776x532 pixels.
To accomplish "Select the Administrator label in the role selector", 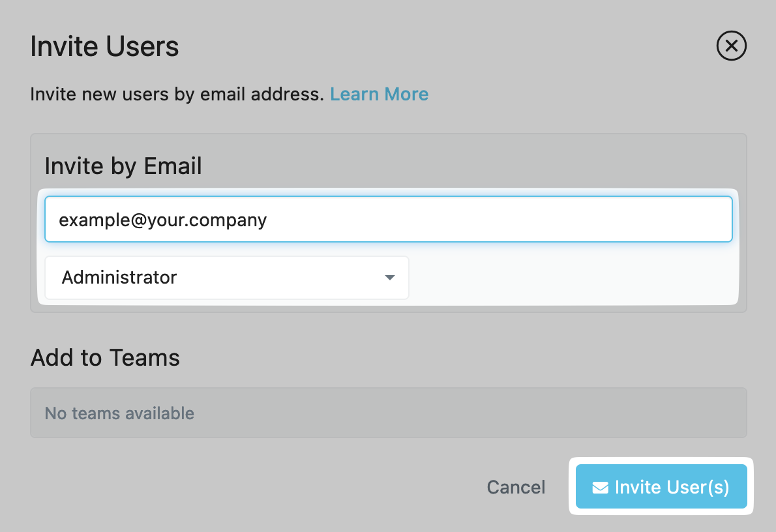I will [119, 278].
